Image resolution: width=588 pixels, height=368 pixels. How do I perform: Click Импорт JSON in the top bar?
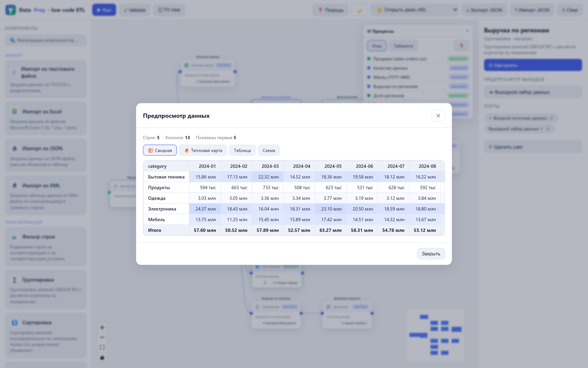click(x=532, y=10)
